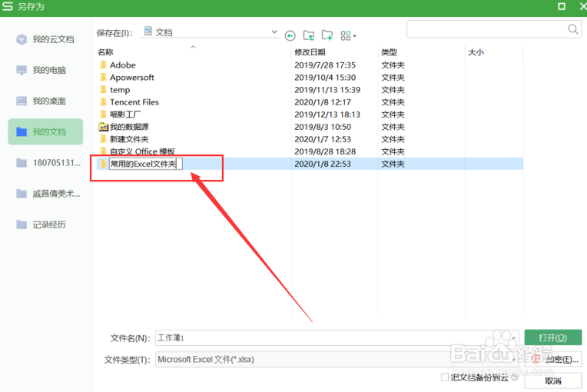Maximize the 另存为 dialog window
Image resolution: width=587 pixels, height=392 pixels.
562,6
